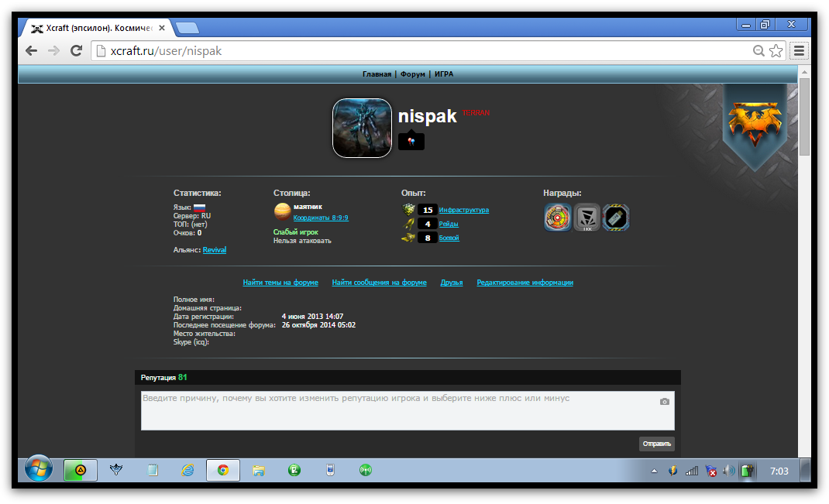Image resolution: width=829 pixels, height=504 pixels.
Task: Reload the page with the browser refresh button
Action: coord(76,51)
